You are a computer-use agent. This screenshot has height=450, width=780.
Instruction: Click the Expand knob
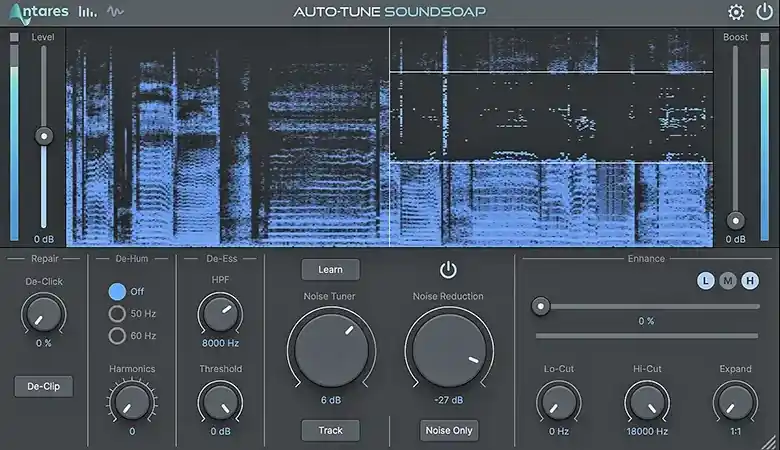tap(735, 402)
